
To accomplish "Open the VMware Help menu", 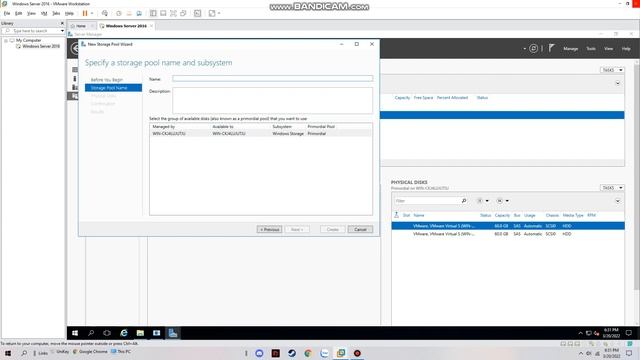I will (69, 13).
